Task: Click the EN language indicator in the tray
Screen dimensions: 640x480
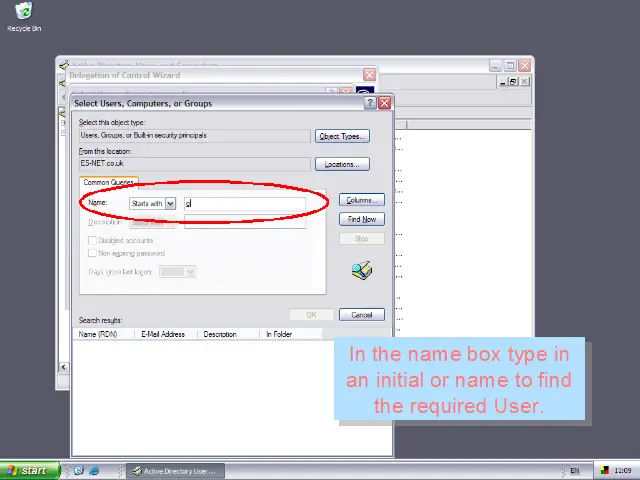Action: click(x=574, y=470)
